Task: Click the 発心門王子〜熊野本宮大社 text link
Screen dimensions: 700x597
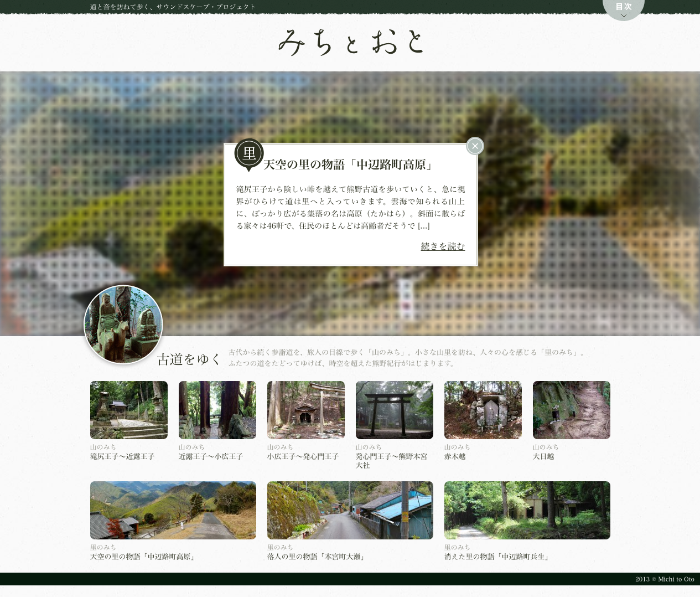Action: click(392, 461)
